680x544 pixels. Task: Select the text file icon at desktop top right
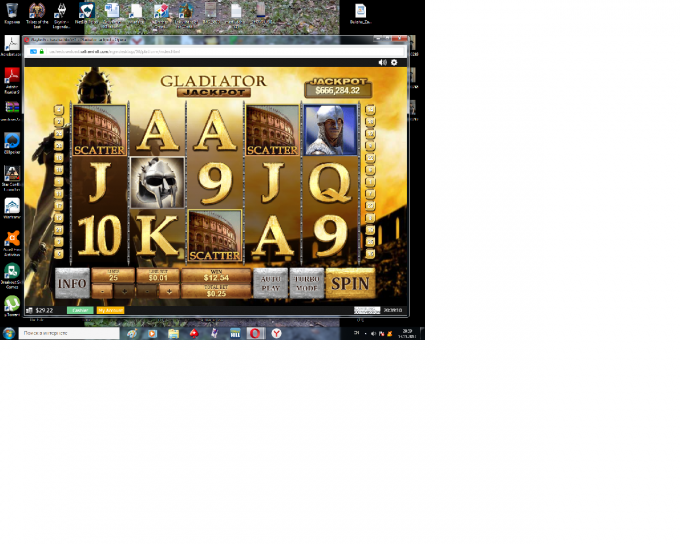click(360, 13)
